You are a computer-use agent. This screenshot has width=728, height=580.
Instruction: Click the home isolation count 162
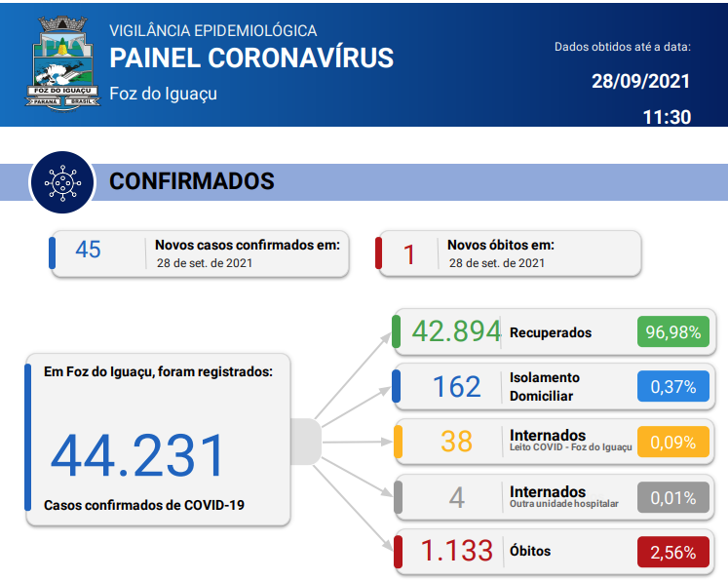pos(457,386)
